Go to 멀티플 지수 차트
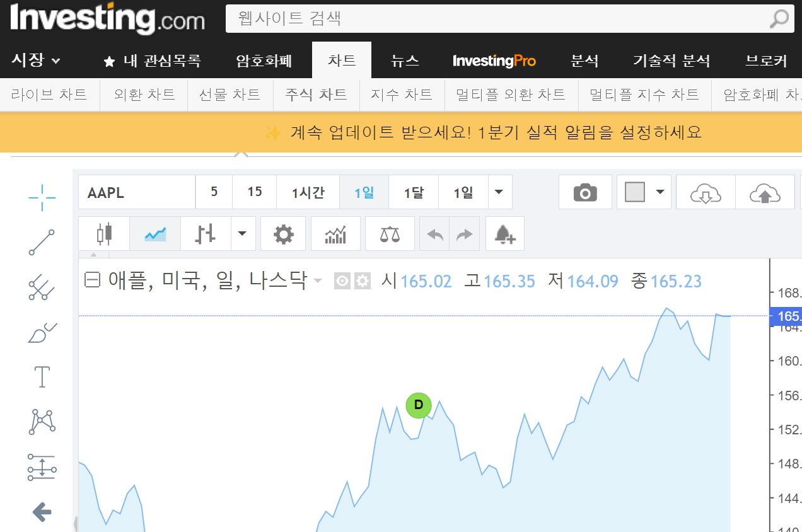 click(644, 95)
